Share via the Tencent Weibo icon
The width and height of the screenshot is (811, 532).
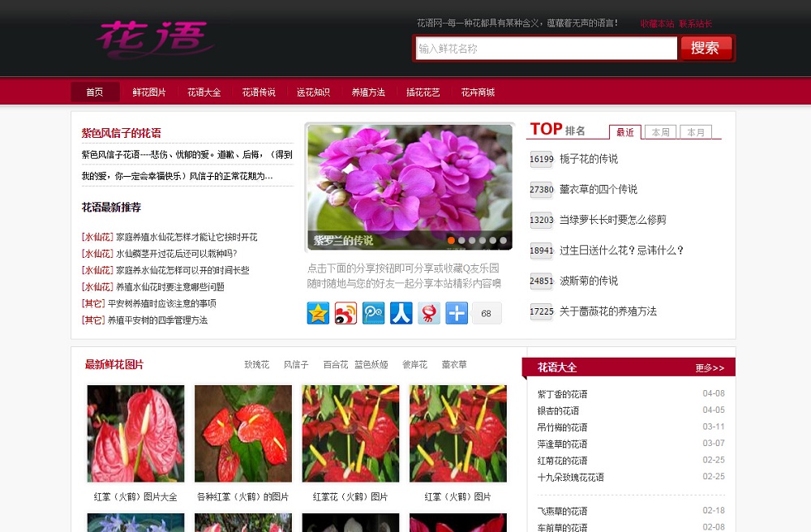(x=373, y=313)
